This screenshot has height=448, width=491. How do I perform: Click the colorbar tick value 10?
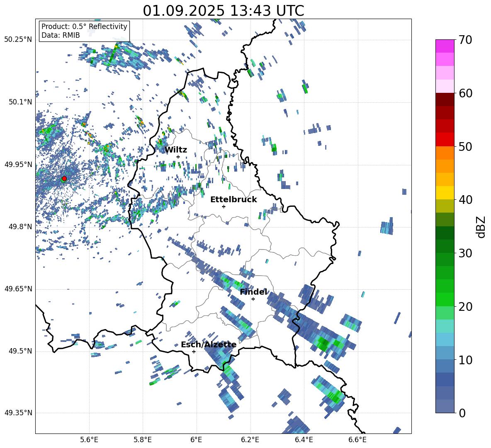click(x=465, y=360)
